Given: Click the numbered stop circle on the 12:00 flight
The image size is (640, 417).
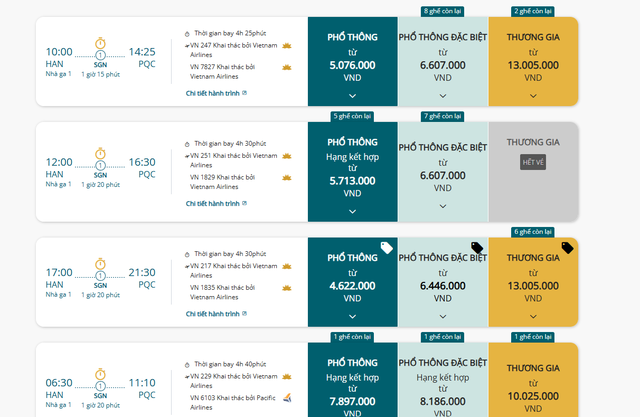Looking at the screenshot, I should click(x=100, y=165).
